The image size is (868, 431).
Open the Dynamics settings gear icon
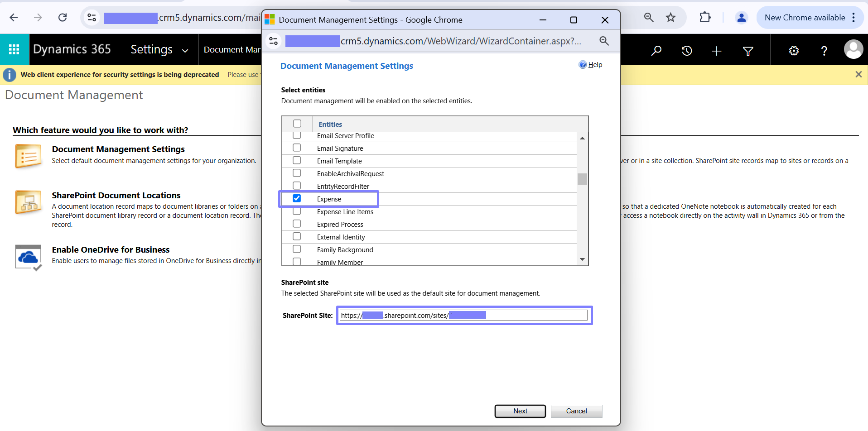[x=794, y=51]
